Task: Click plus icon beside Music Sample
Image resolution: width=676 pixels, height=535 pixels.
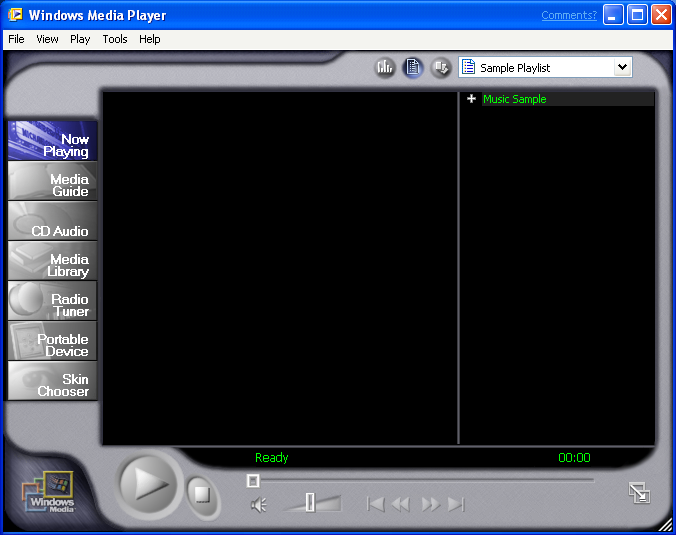Action: coord(471,99)
